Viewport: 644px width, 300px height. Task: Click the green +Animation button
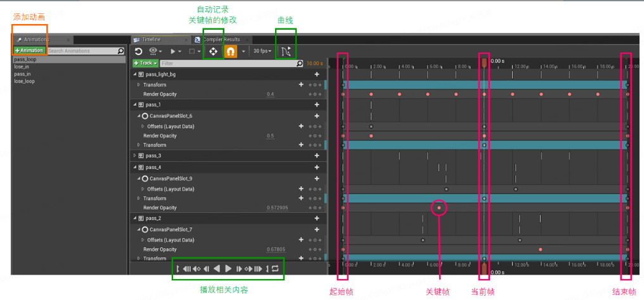[29, 51]
